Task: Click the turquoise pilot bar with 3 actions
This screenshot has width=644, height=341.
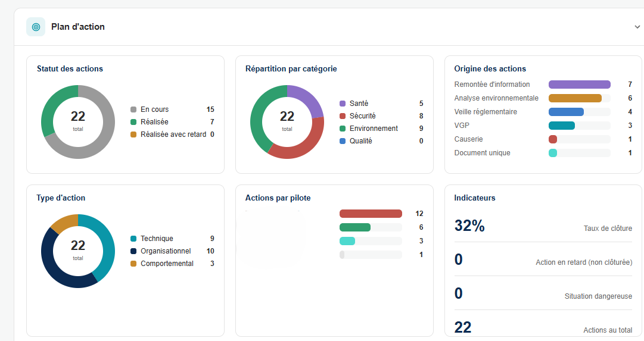Action: pyautogui.click(x=347, y=241)
